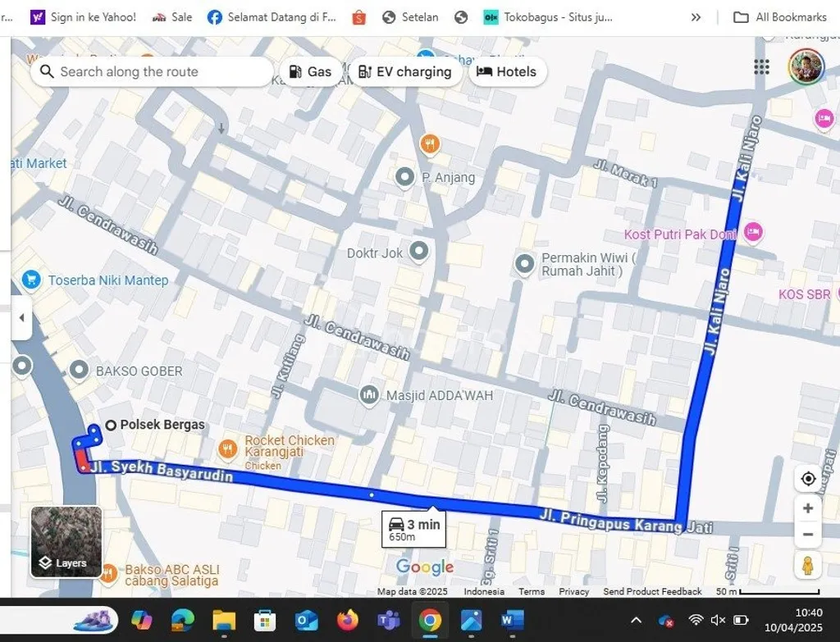The width and height of the screenshot is (840, 642).
Task: Open the Google apps grid
Action: [x=761, y=67]
